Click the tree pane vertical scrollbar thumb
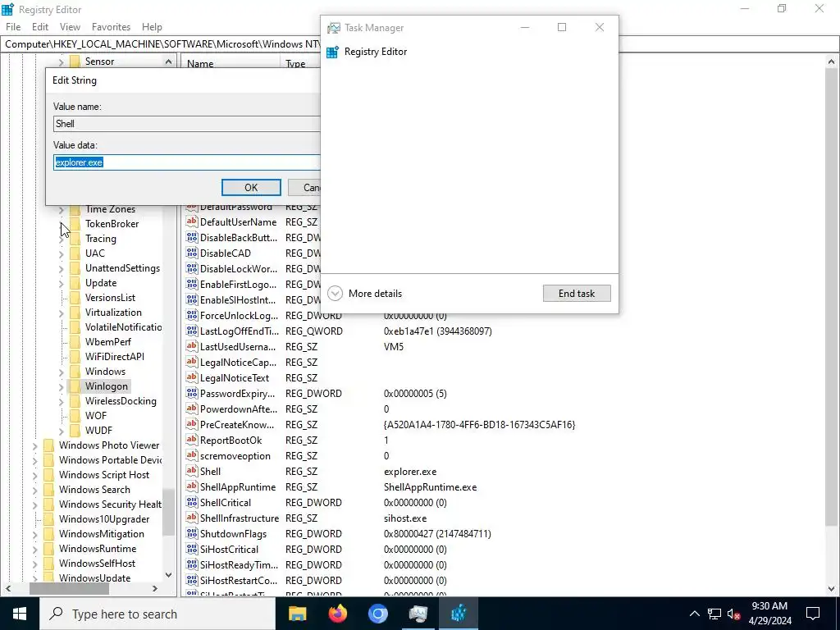840x630 pixels. [168, 512]
